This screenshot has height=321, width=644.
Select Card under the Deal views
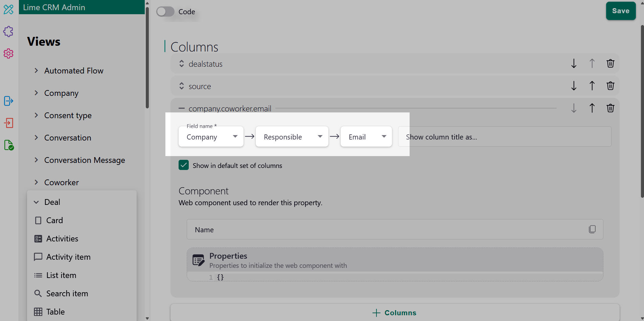point(54,220)
